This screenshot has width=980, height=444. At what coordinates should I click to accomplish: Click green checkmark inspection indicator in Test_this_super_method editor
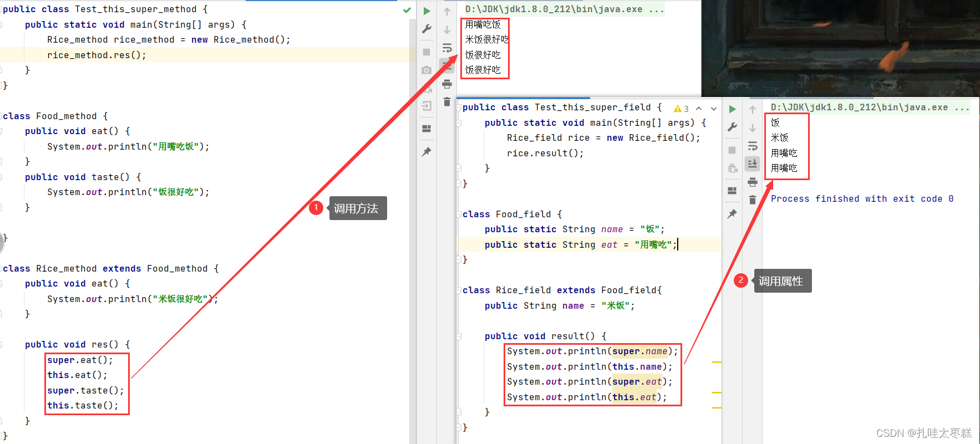tap(407, 10)
